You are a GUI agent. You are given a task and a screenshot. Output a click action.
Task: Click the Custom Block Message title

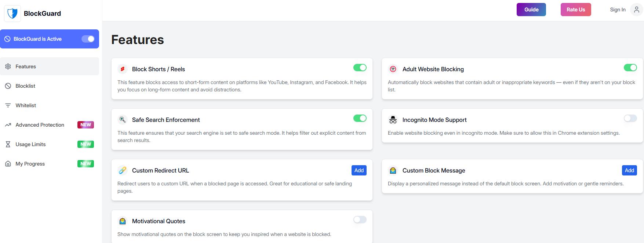pos(434,170)
